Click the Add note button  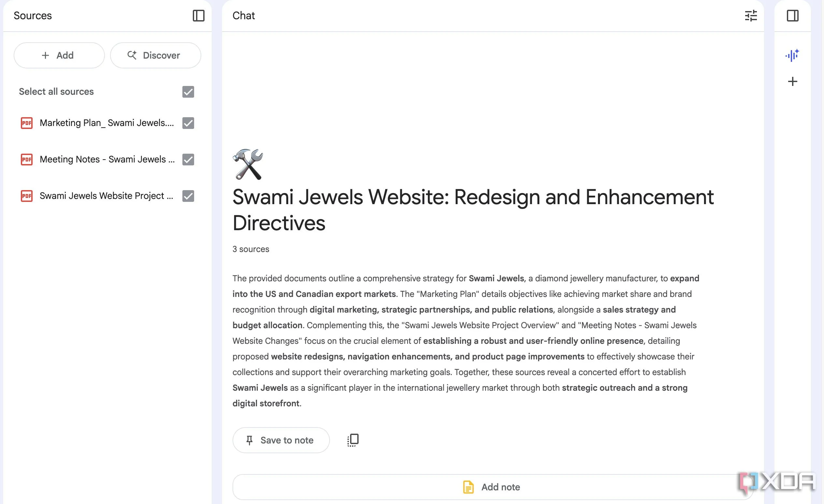click(492, 487)
